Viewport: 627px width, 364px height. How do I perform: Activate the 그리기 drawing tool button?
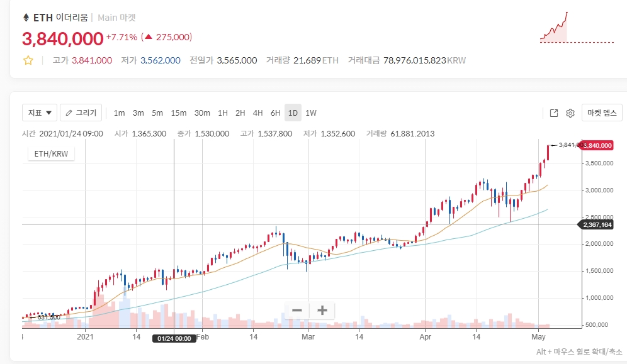tap(81, 113)
